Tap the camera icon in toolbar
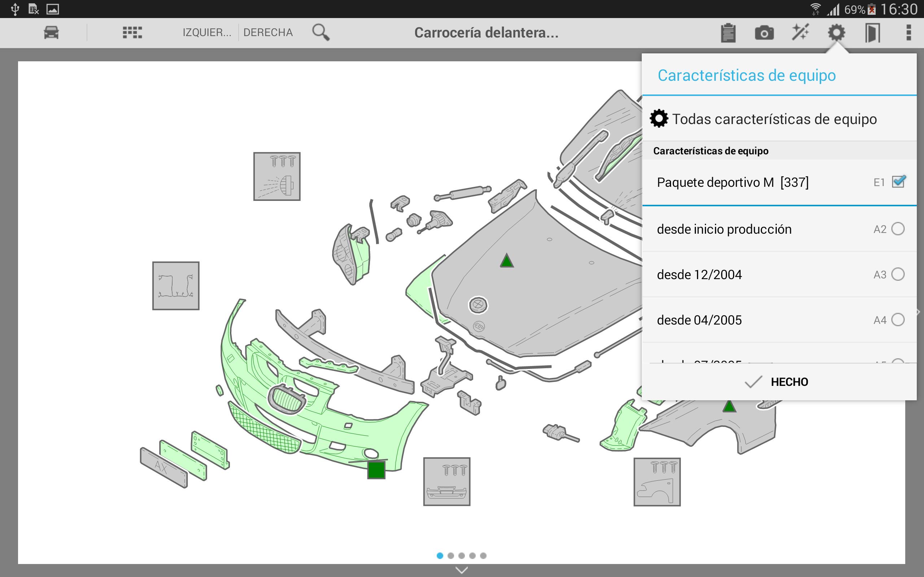The height and width of the screenshot is (577, 924). (764, 33)
